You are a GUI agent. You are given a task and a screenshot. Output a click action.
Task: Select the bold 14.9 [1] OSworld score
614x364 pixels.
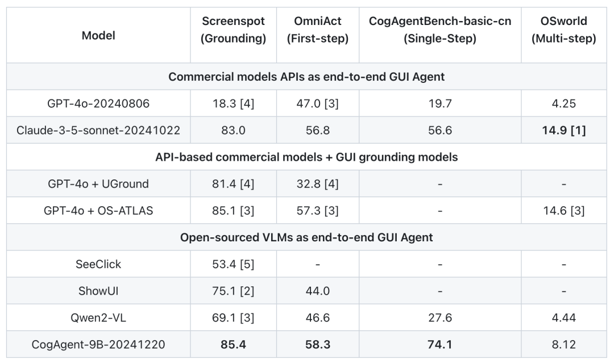click(563, 130)
